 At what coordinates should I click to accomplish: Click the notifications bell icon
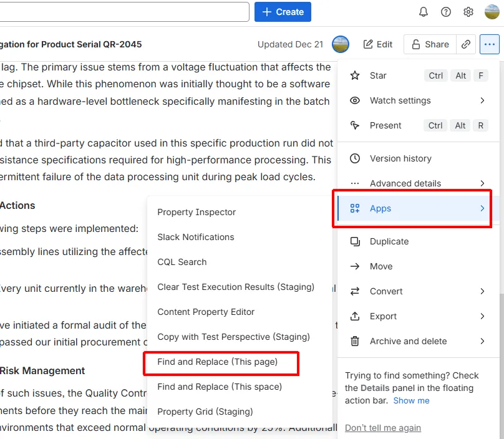[424, 12]
